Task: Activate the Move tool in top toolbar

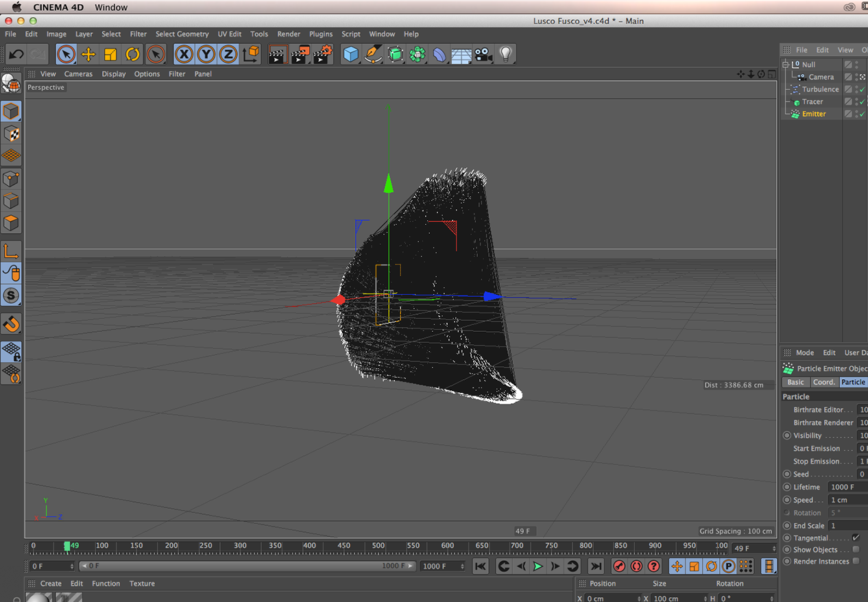Action: (88, 54)
